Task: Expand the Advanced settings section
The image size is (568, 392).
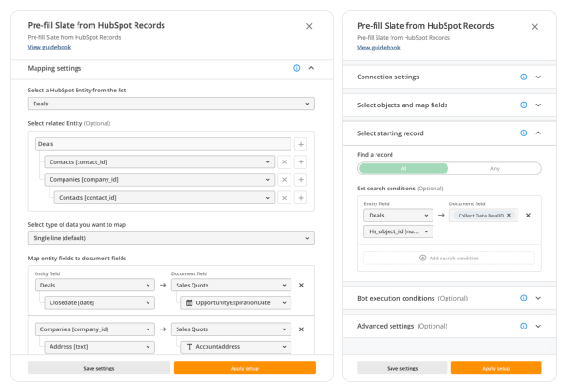Action: [538, 326]
